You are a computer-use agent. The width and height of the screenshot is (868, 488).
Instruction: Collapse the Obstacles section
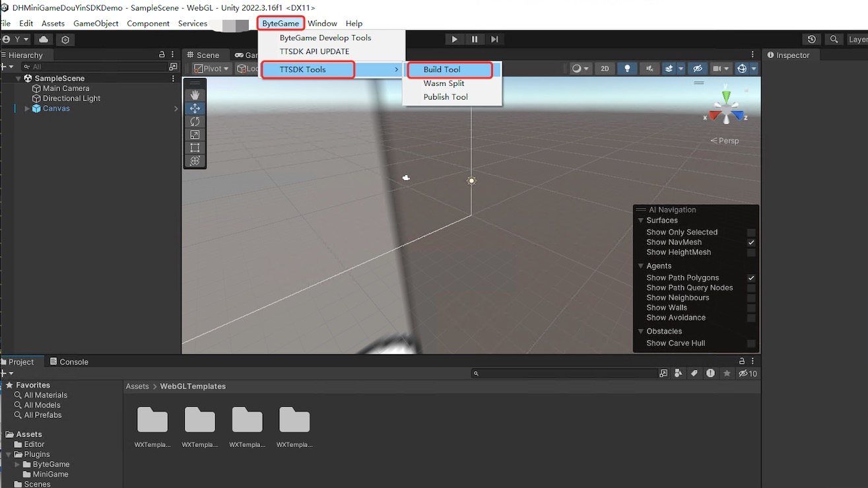tap(641, 331)
